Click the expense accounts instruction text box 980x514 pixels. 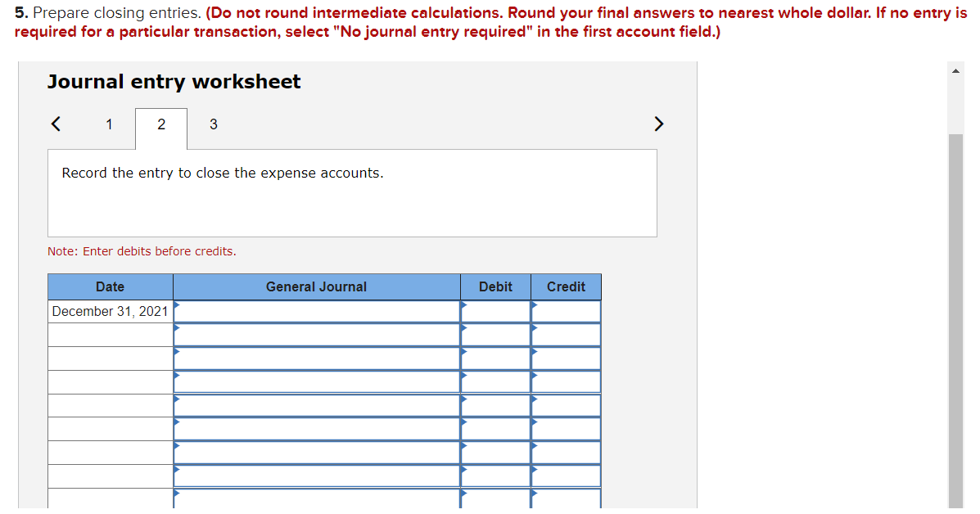[352, 193]
